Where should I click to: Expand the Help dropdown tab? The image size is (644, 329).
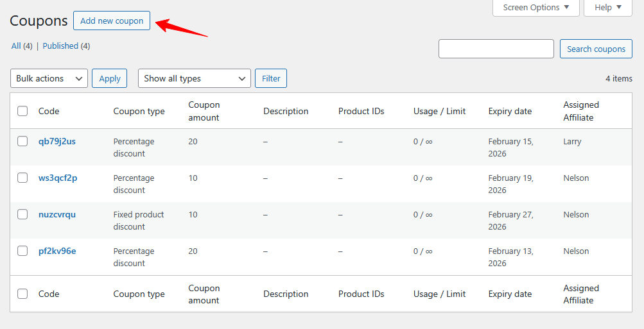(x=607, y=8)
